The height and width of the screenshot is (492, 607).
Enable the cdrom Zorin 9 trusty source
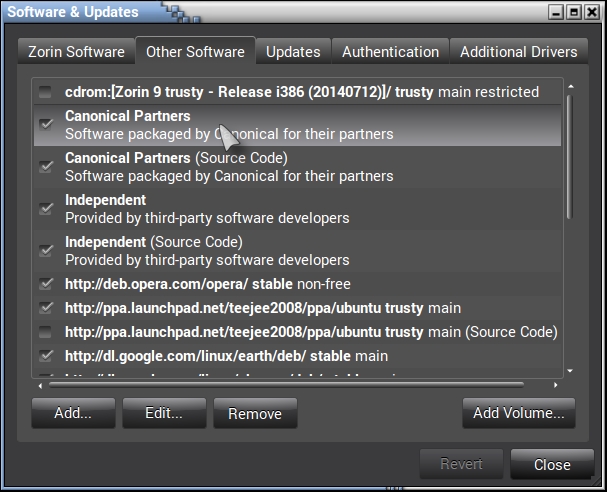tap(45, 92)
